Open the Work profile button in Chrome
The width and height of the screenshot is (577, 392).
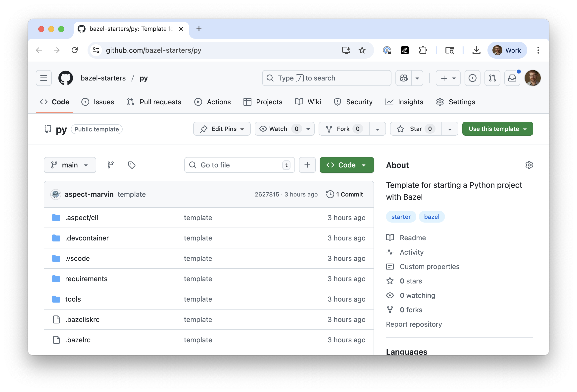[507, 50]
